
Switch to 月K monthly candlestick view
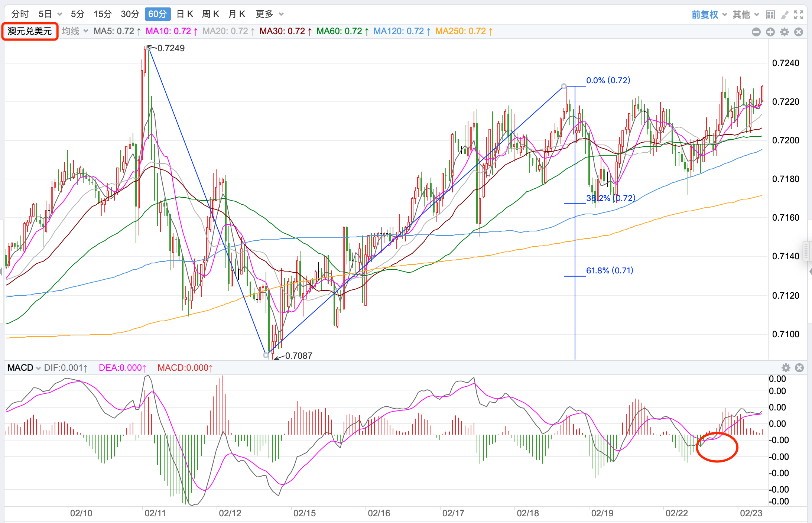(x=237, y=14)
